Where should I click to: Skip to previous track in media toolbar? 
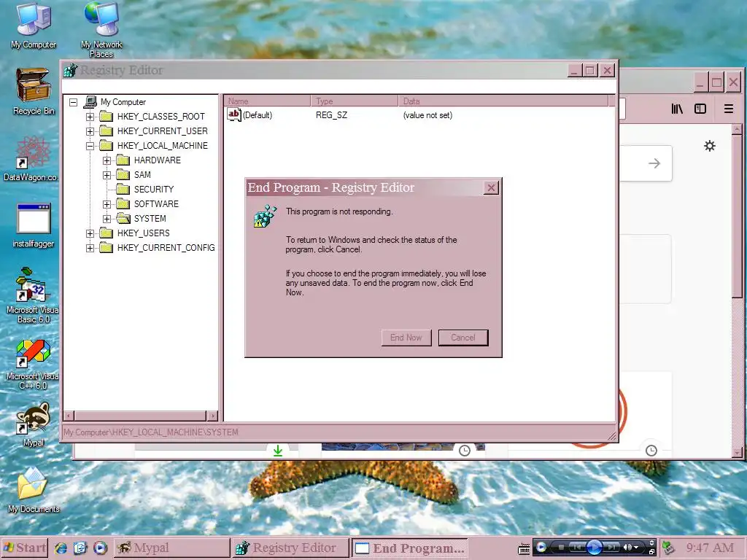coord(577,547)
